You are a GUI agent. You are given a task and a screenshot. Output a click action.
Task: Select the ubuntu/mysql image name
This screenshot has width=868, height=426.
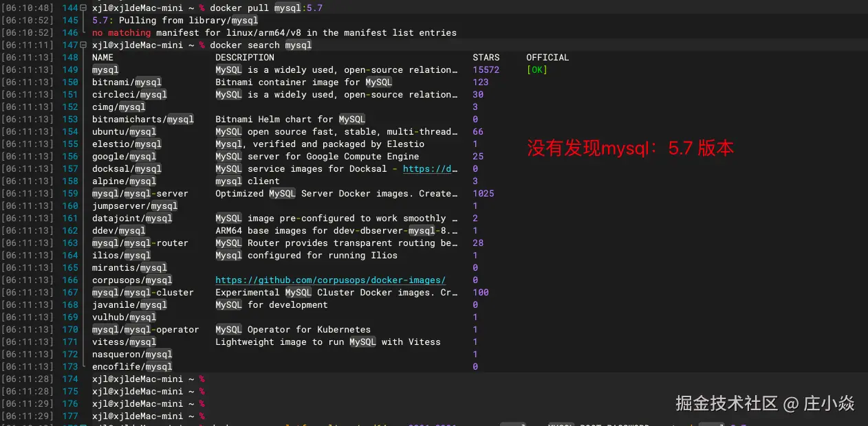124,132
